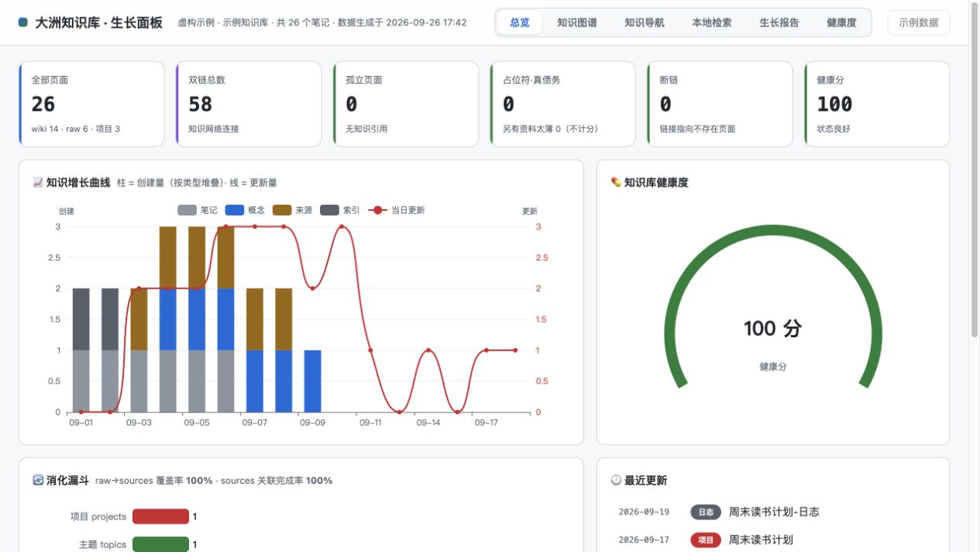Screen dimensions: 980x552
Task: Click the green 主题 topics funnel bar
Action: click(160, 544)
